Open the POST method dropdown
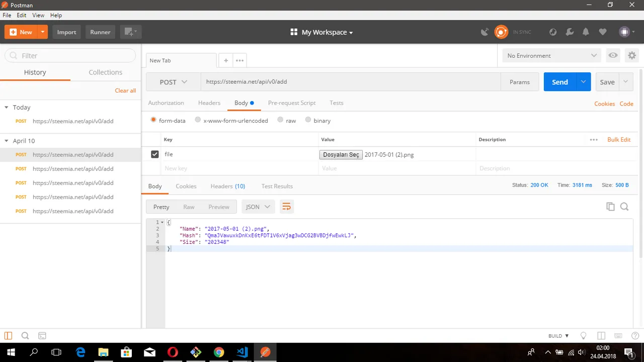 click(173, 82)
